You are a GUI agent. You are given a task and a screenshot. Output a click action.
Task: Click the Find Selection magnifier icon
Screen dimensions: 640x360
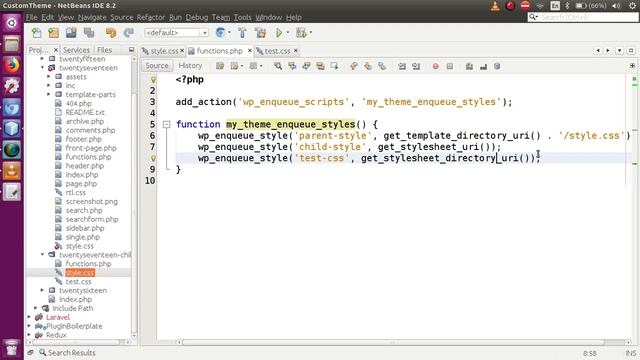click(278, 66)
